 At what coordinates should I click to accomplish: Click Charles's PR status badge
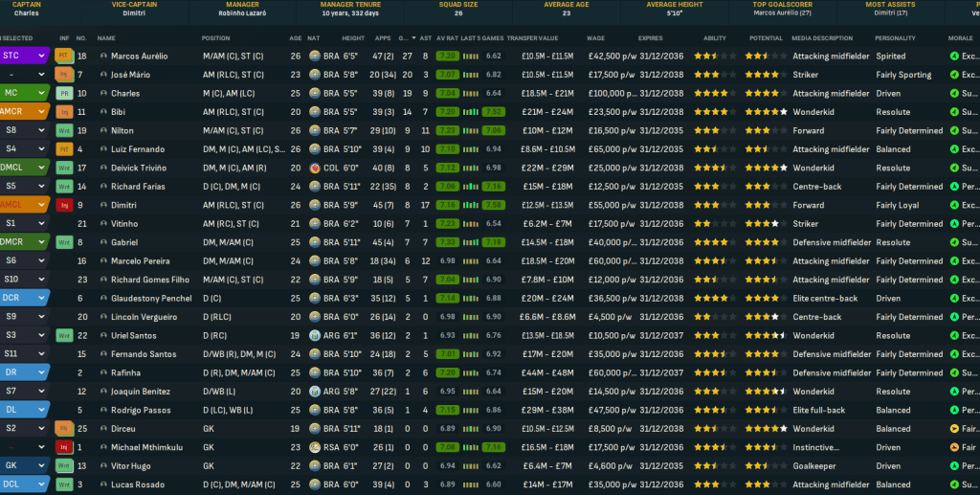[64, 94]
